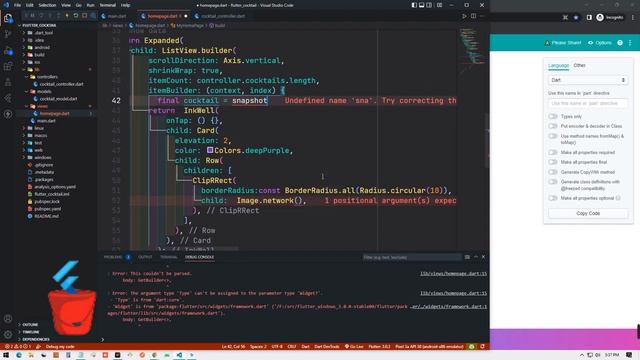Open the Selection menu
640x360 pixels.
pyautogui.click(x=47, y=5)
